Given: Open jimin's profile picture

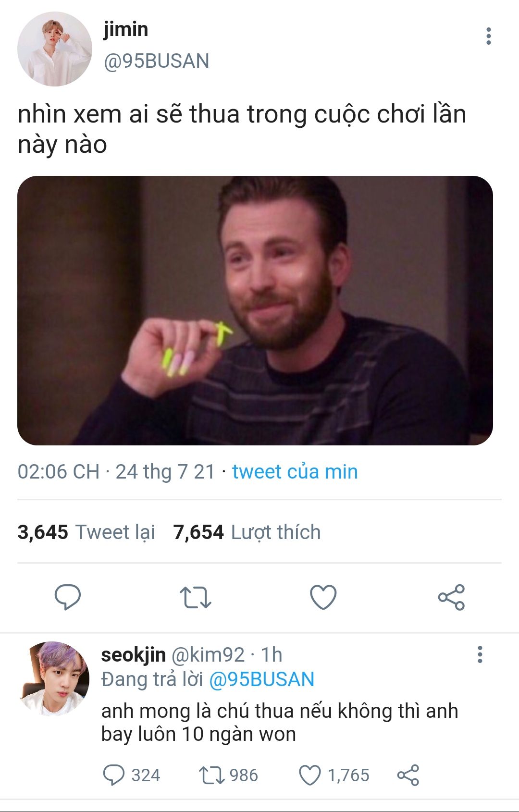Looking at the screenshot, I should [x=55, y=49].
